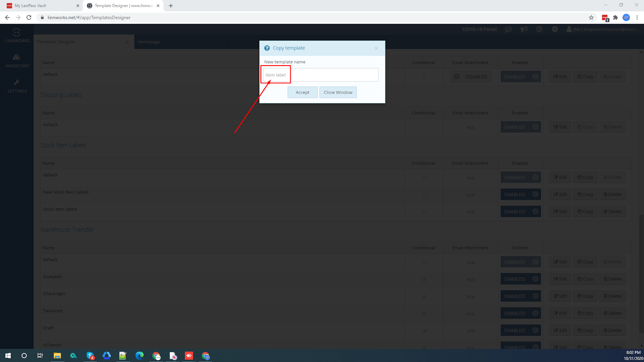
Task: Delete the Delivered warehouse transfer template
Action: pyautogui.click(x=613, y=313)
